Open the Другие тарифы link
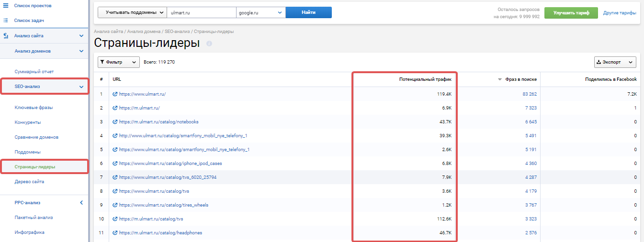 [620, 13]
